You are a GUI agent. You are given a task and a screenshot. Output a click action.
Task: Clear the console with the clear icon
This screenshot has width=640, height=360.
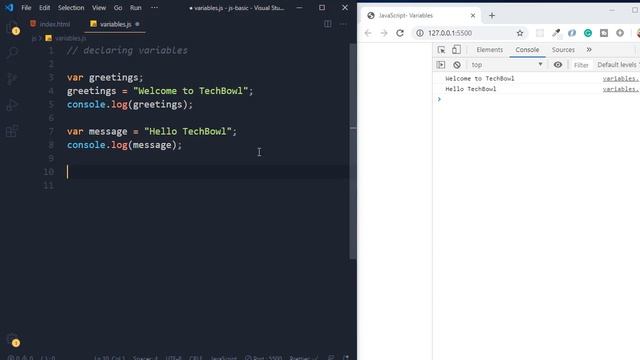457,65
